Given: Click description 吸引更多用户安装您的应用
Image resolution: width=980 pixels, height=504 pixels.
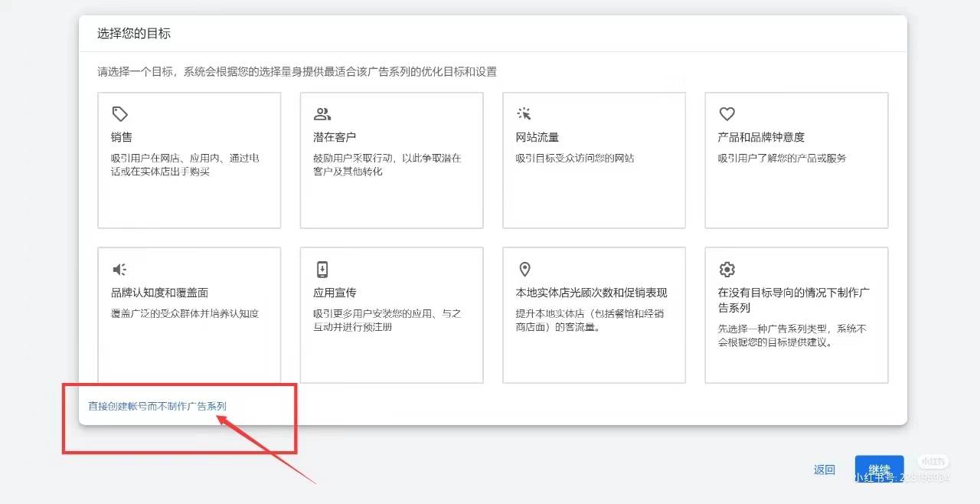Looking at the screenshot, I should tap(387, 320).
